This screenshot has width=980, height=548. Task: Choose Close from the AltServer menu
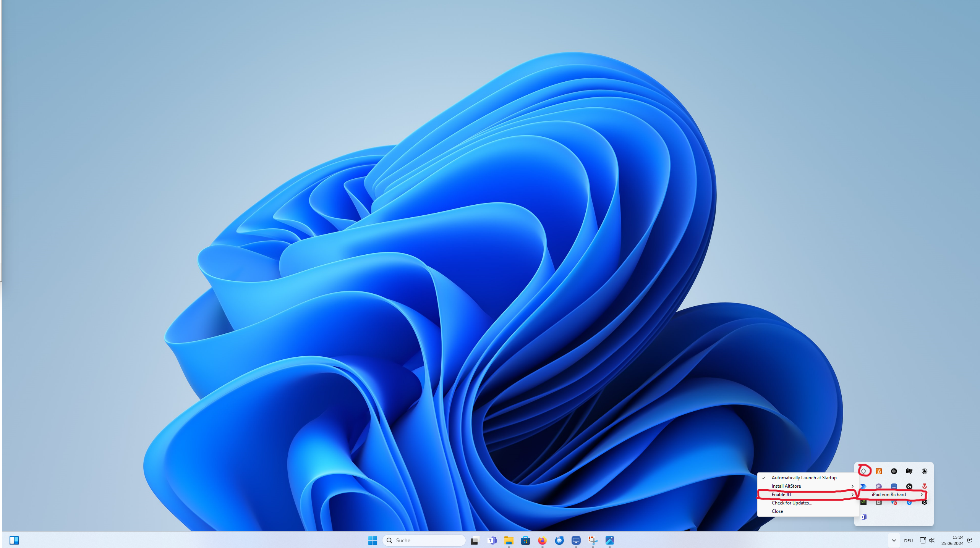[x=777, y=511]
